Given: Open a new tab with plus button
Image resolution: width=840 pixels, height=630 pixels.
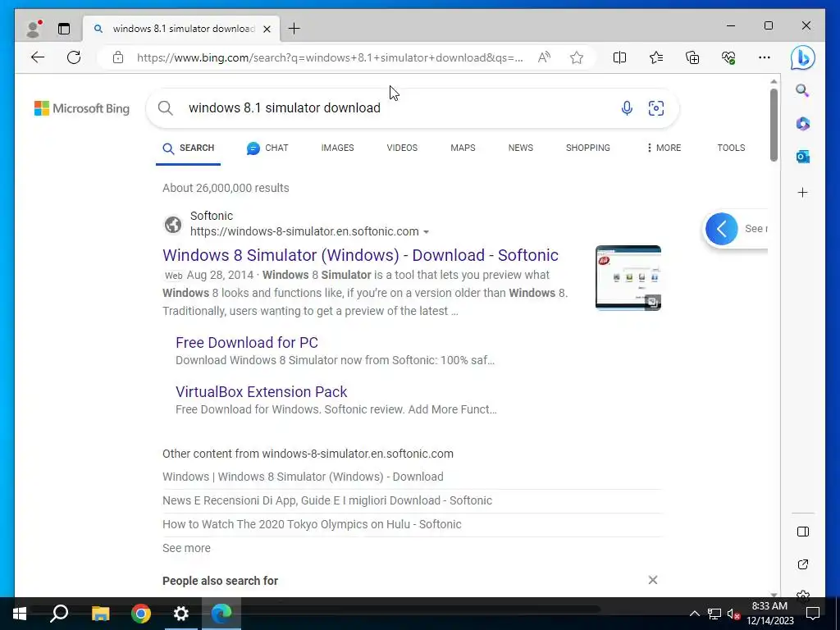Looking at the screenshot, I should [x=294, y=29].
